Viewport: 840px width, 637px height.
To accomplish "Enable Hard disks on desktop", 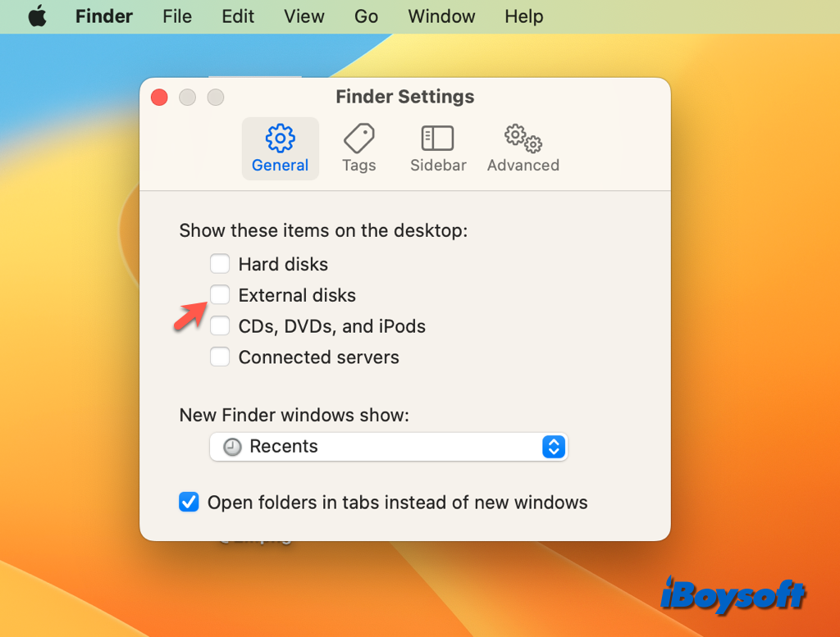I will (x=220, y=264).
